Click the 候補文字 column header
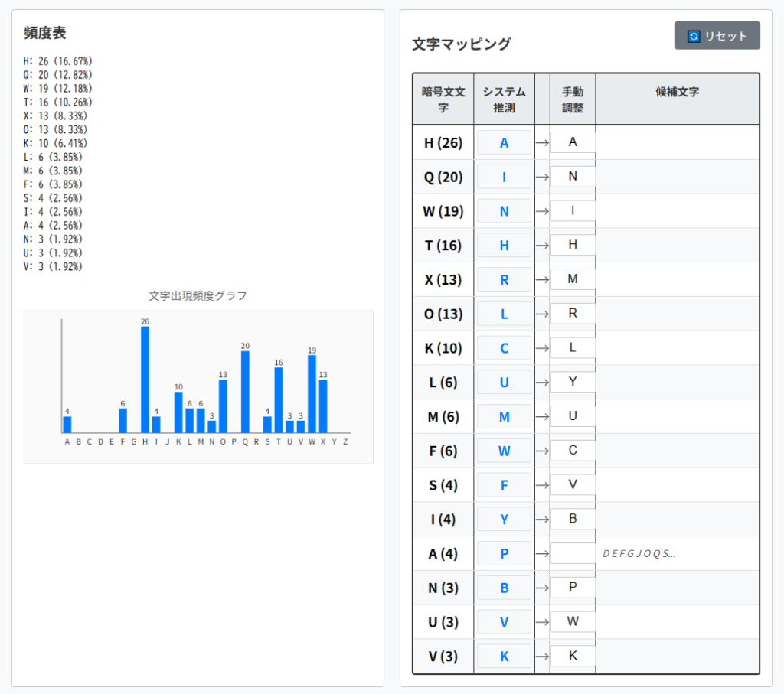 677,93
